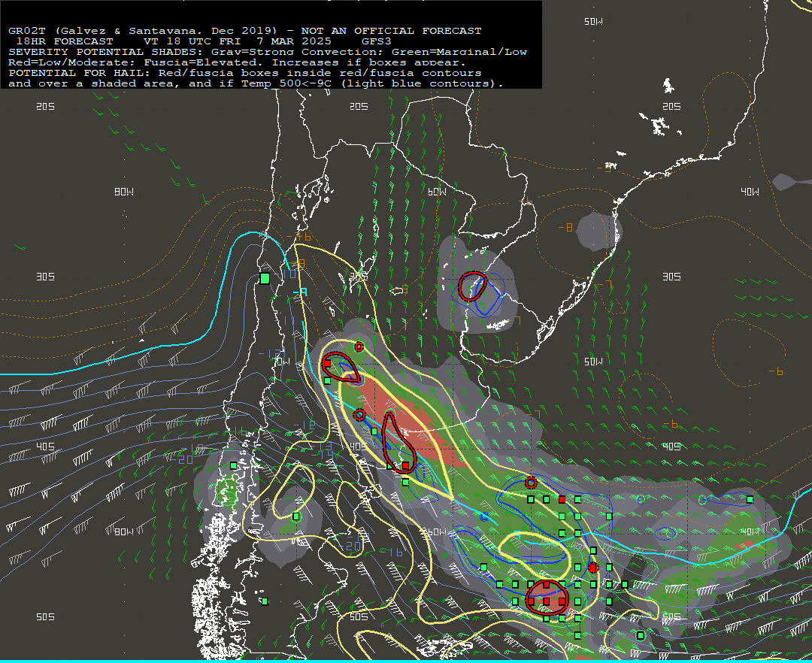Click the 'NOT AN OFFICIAL FORECAST' title text
This screenshot has height=663, width=812.
pyautogui.click(x=391, y=31)
